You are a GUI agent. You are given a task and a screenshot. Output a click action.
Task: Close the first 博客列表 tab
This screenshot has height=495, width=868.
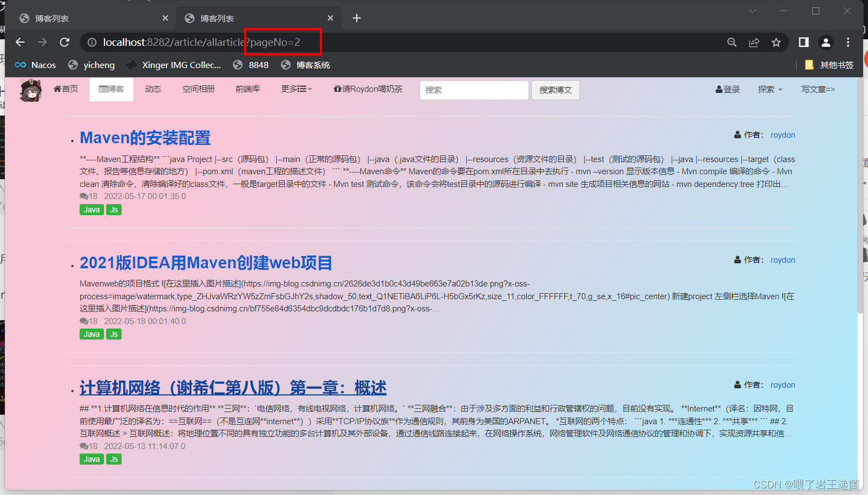click(165, 18)
